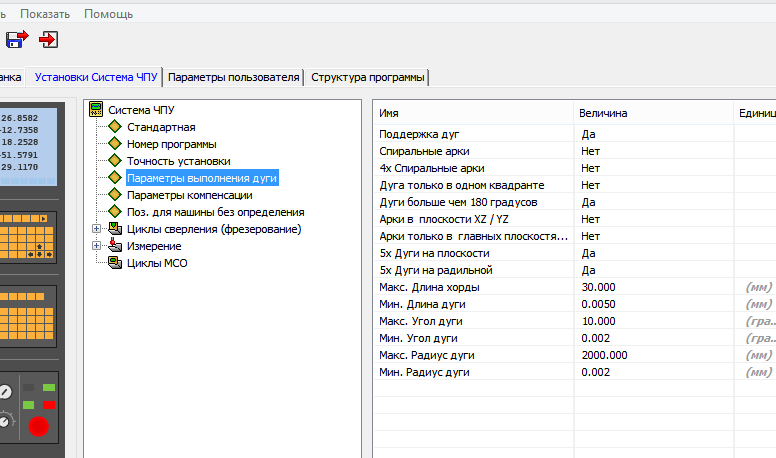776x458 pixels.
Task: Click the Система ЧПУ root controller icon
Action: coord(97,110)
